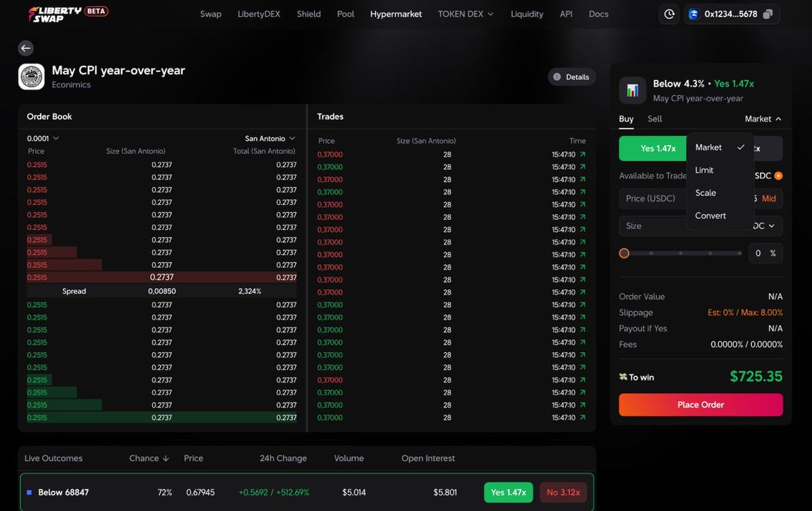This screenshot has height=511, width=812.
Task: Choose Convert order type
Action: point(720,216)
